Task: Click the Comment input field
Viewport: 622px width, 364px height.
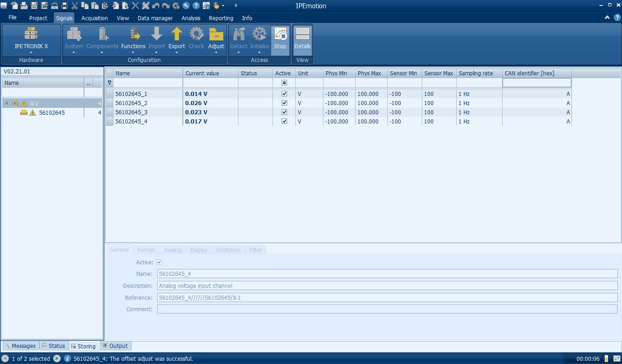Action: 387,309
